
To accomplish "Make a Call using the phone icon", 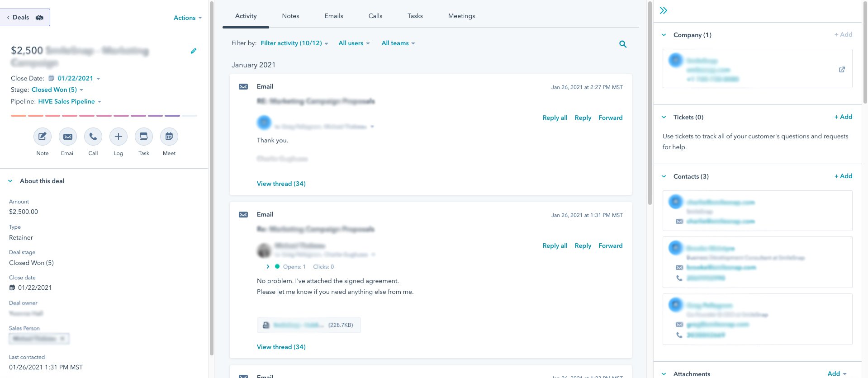I will point(93,137).
